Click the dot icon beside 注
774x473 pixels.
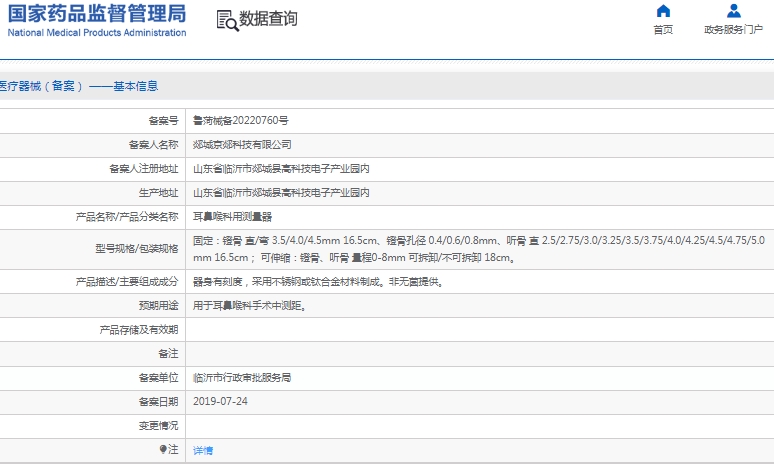(163, 449)
